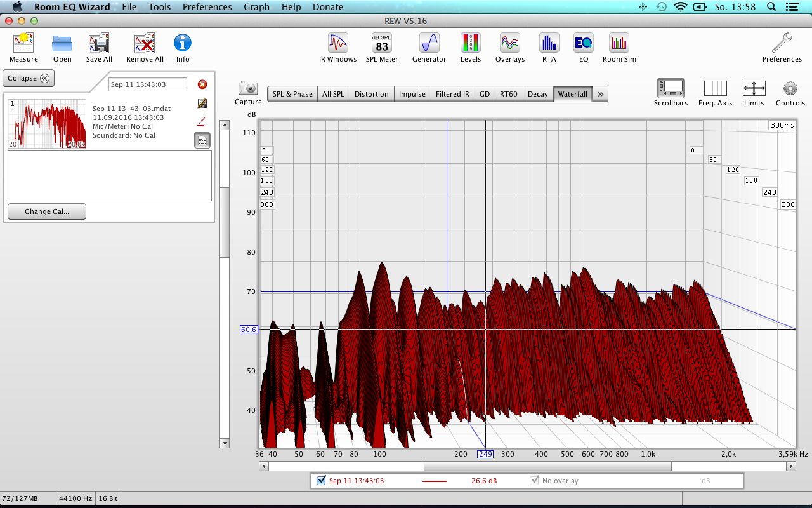The image size is (812, 508).
Task: Open REW Preferences wrench
Action: [x=782, y=48]
